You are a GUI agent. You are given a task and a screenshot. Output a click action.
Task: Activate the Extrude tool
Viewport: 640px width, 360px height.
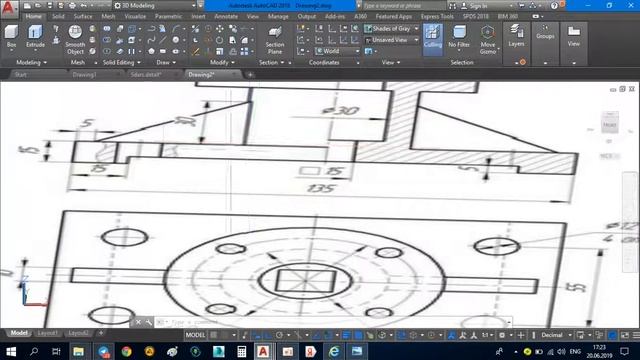35,36
